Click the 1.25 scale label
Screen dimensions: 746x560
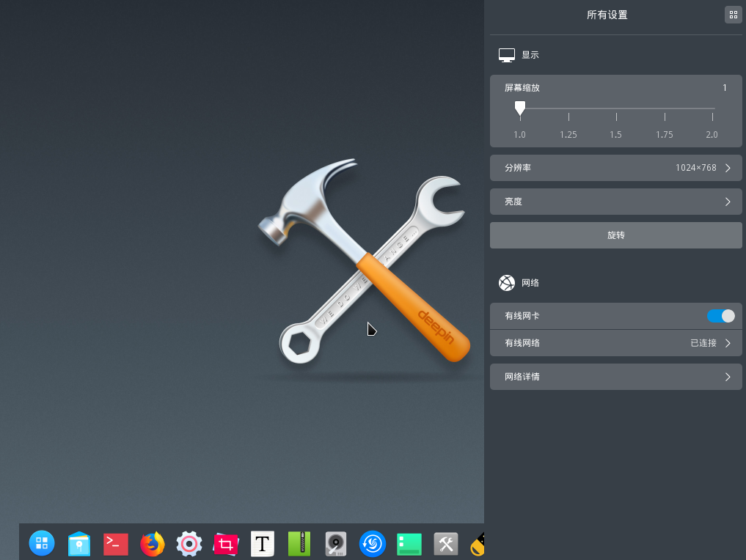[x=568, y=135]
